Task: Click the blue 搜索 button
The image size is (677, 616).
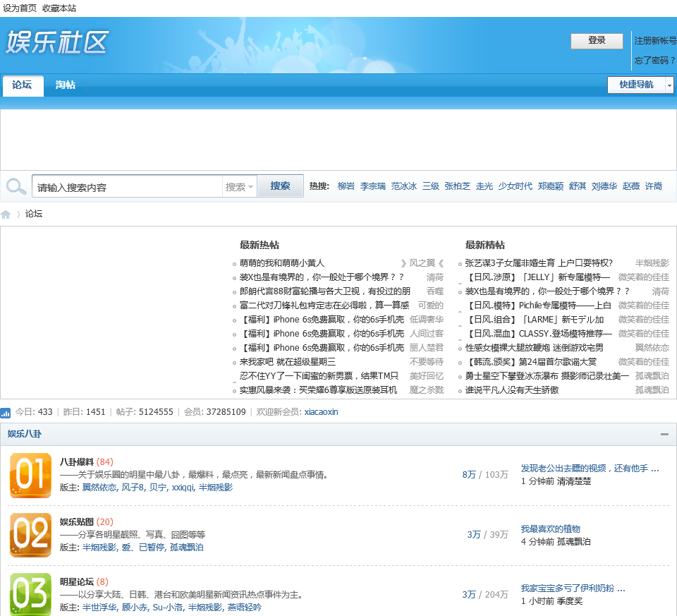Action: 280,186
